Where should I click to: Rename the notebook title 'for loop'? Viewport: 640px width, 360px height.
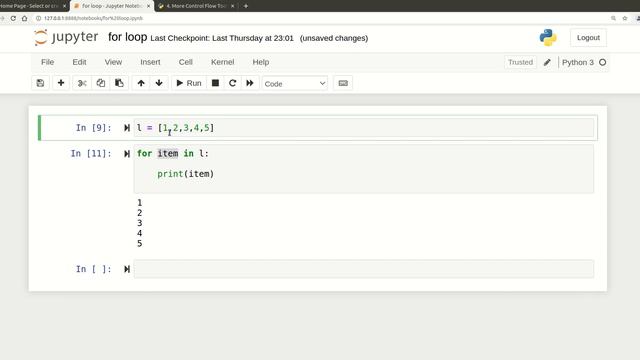127,37
